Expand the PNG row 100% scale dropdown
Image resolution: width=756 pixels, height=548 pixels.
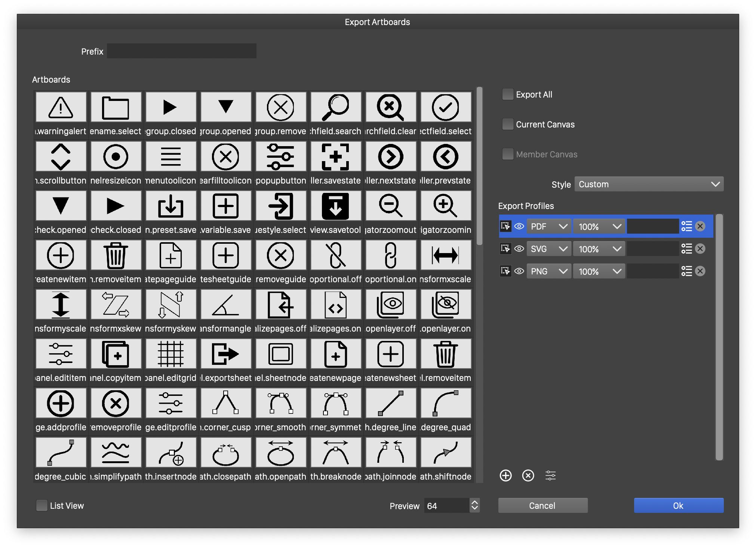[599, 271]
